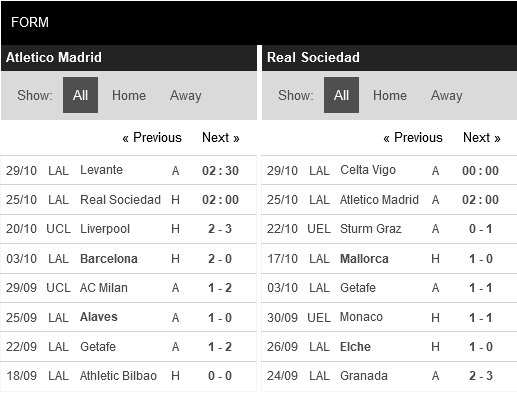Open the Monaco UEL match entry
Viewport: 517px width, 401px height.
[389, 317]
